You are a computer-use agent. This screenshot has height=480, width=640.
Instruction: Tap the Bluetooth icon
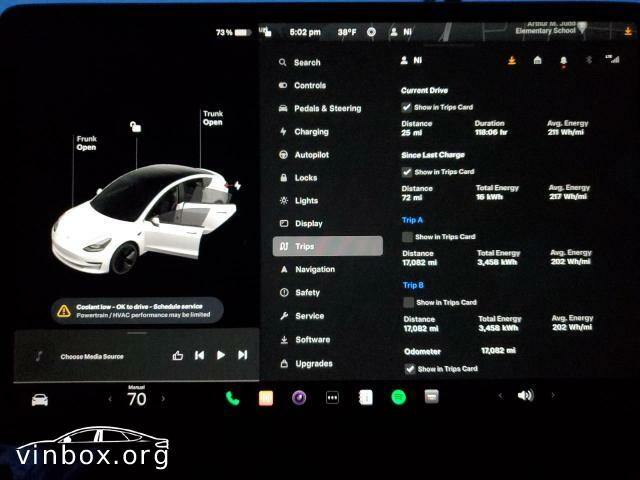(589, 60)
